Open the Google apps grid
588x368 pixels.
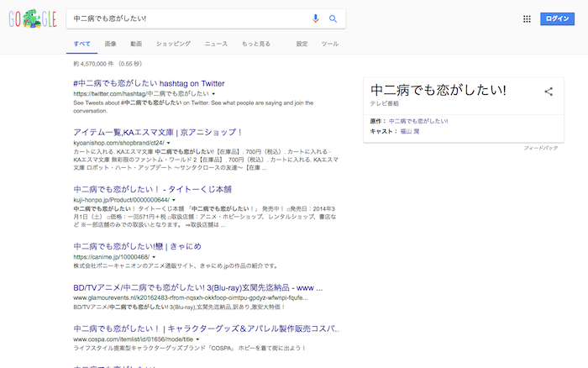[x=527, y=18]
